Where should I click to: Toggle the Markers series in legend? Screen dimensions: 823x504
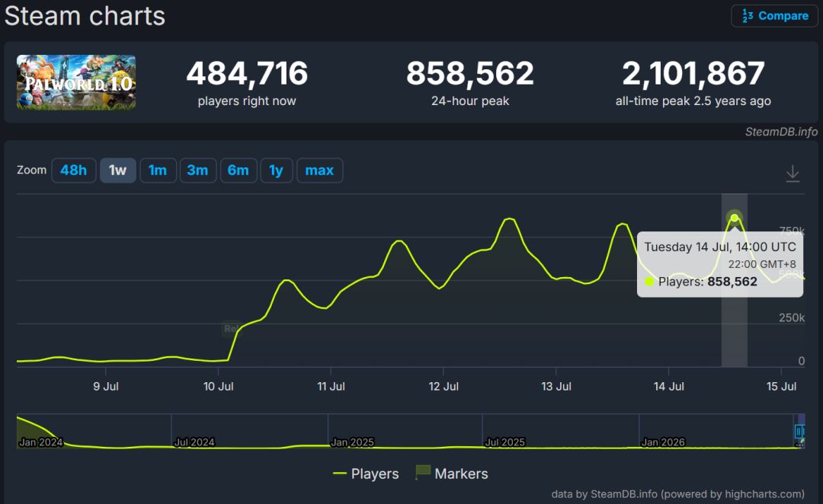(452, 473)
